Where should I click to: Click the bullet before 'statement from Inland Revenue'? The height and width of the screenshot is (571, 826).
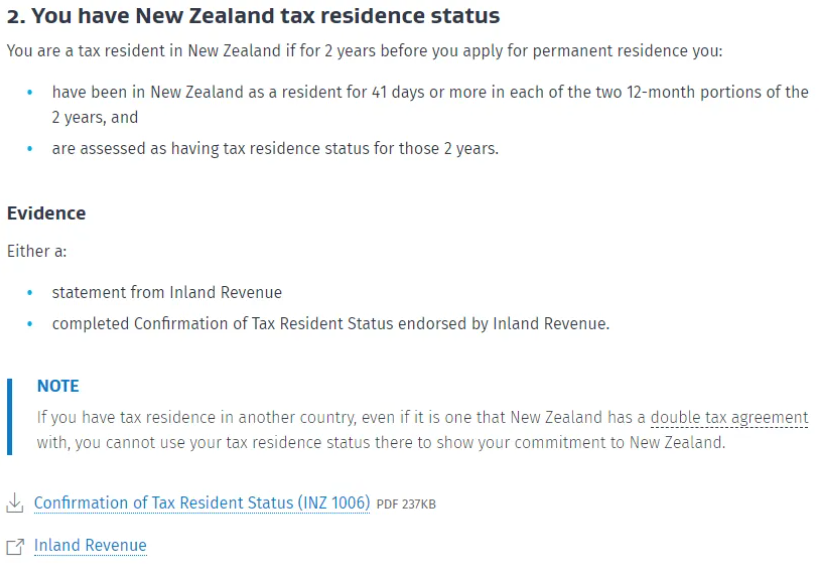[30, 292]
